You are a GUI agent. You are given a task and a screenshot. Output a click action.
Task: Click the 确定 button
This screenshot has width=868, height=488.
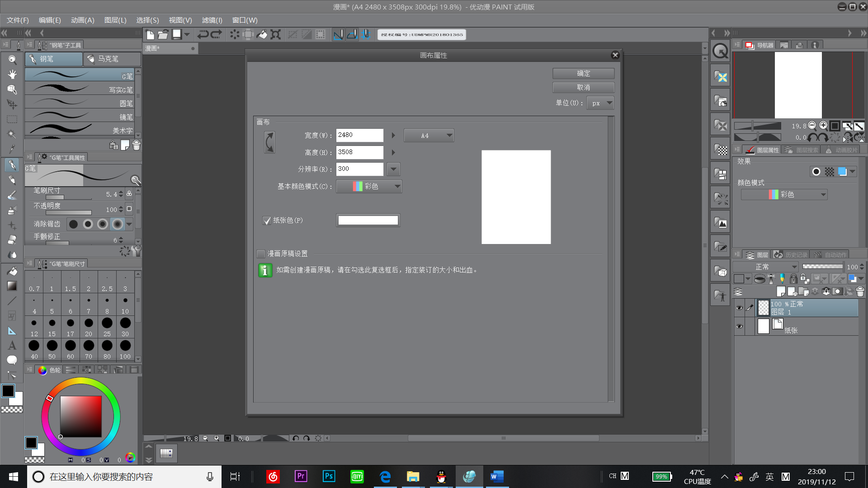(x=583, y=73)
